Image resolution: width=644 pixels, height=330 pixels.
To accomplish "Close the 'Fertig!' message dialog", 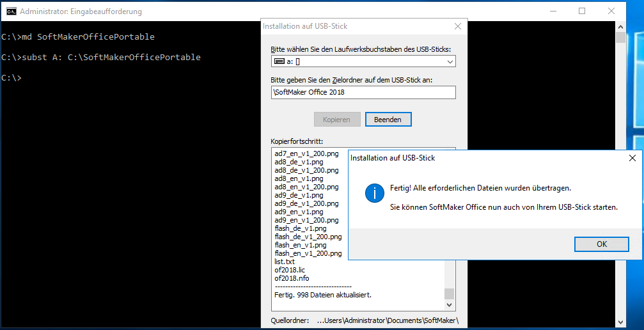I will (632, 157).
